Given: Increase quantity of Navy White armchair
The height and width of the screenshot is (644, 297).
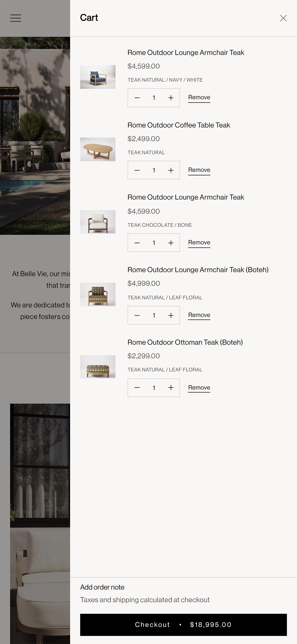Looking at the screenshot, I should (171, 98).
